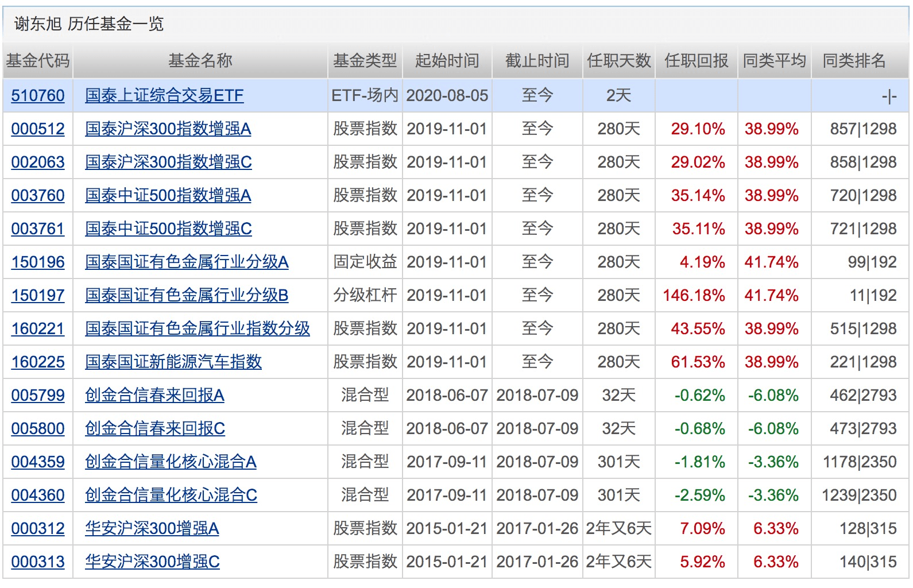Click the 任职天数 column header
Screen dimensions: 913x588
[x=619, y=61]
